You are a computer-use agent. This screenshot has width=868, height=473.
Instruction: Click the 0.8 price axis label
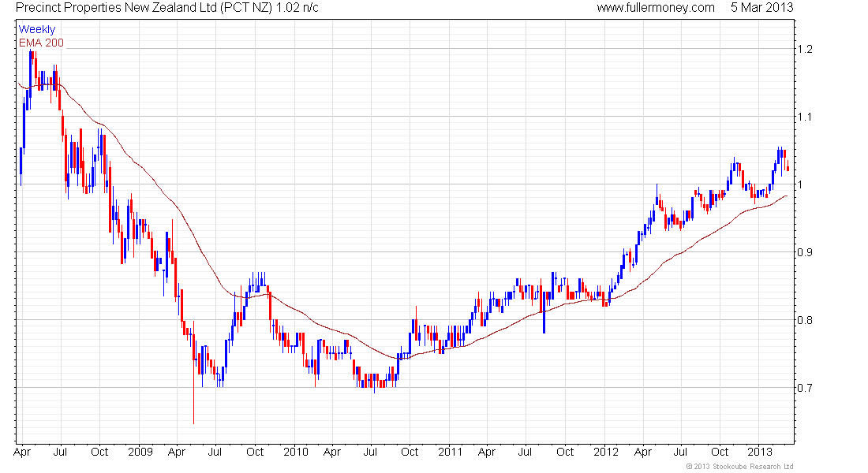point(805,320)
